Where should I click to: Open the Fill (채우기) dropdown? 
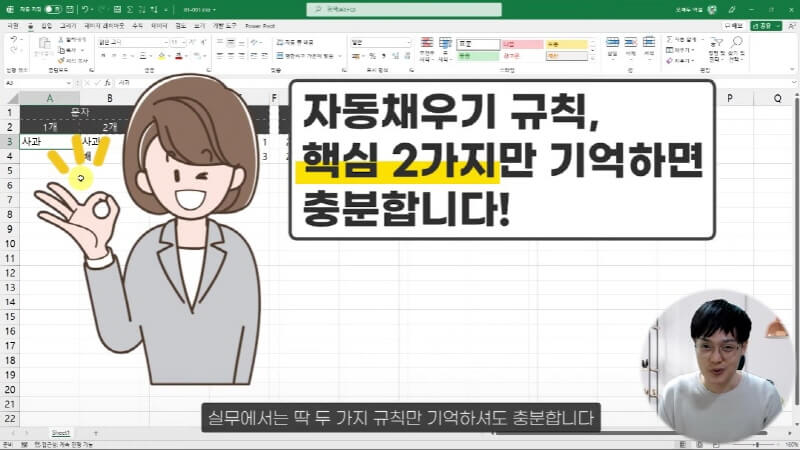(681, 50)
